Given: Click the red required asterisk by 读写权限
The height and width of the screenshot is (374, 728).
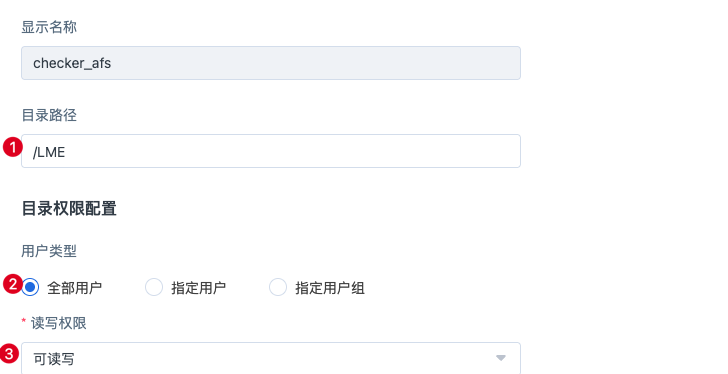Looking at the screenshot, I should tap(24, 321).
